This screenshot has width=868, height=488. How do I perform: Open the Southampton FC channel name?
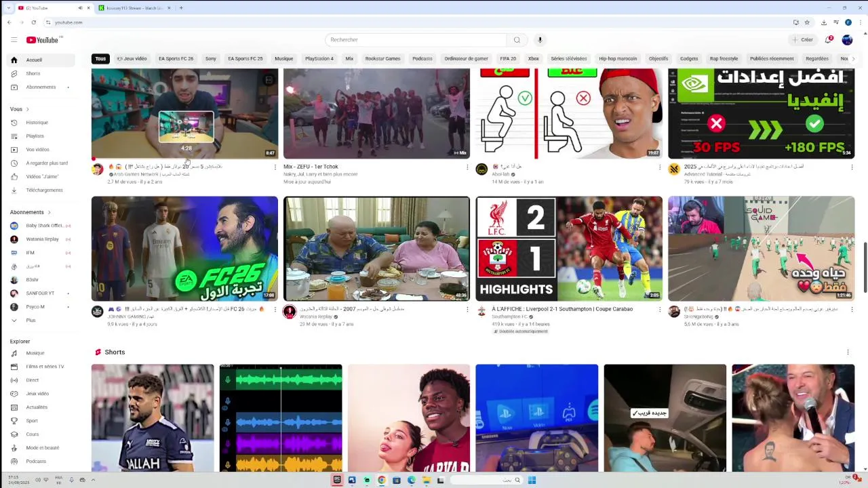click(510, 317)
